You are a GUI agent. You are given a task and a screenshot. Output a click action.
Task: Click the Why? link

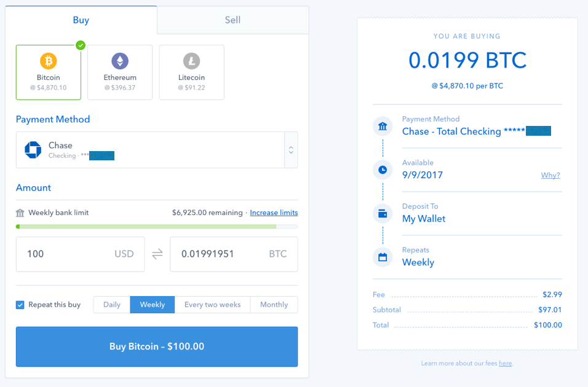point(550,175)
